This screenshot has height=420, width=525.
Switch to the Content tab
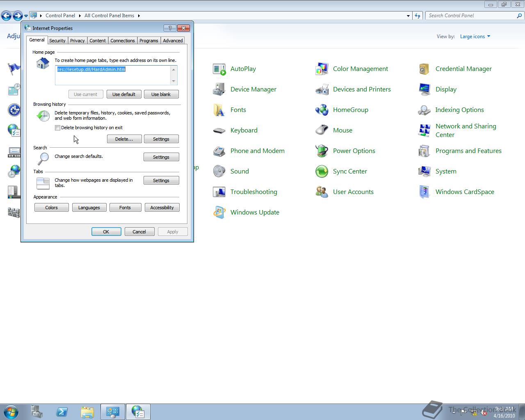point(98,41)
